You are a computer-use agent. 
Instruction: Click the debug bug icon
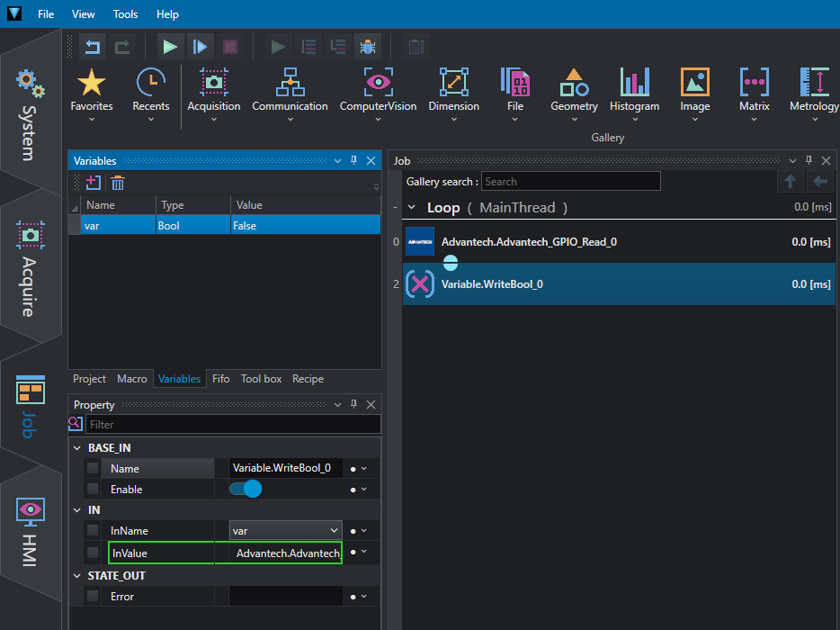pos(367,46)
